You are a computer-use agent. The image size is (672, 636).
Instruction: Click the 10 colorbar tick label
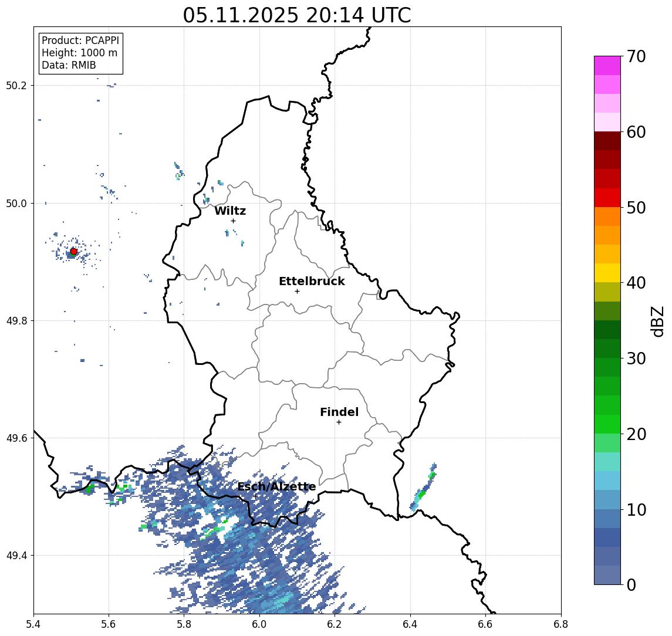[636, 510]
